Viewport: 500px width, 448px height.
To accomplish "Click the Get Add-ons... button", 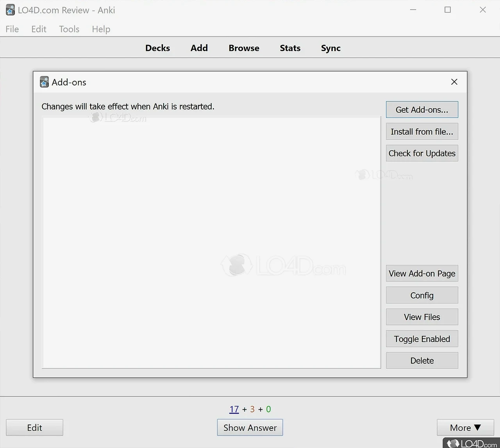I will click(422, 110).
